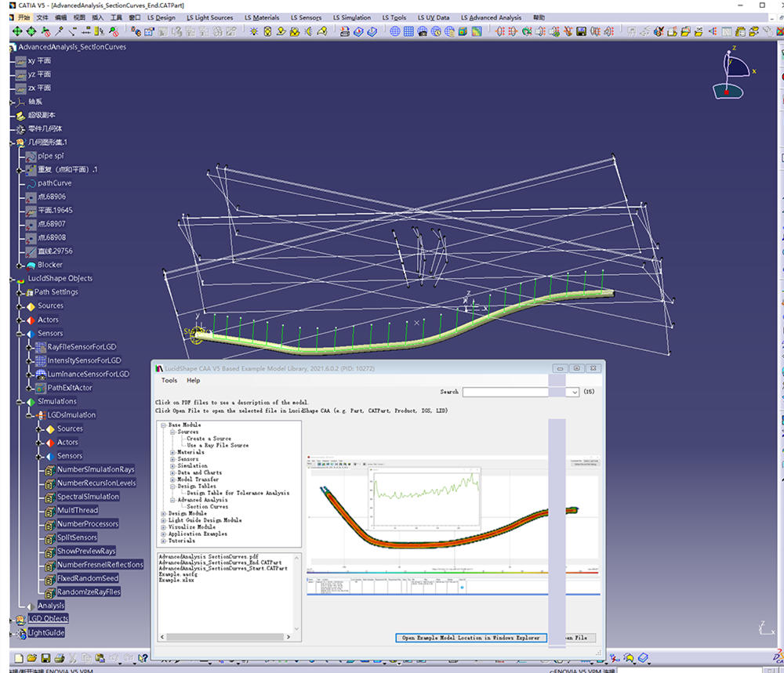Collapse the Base Module node in library tree
The image size is (784, 673).
pyautogui.click(x=164, y=425)
